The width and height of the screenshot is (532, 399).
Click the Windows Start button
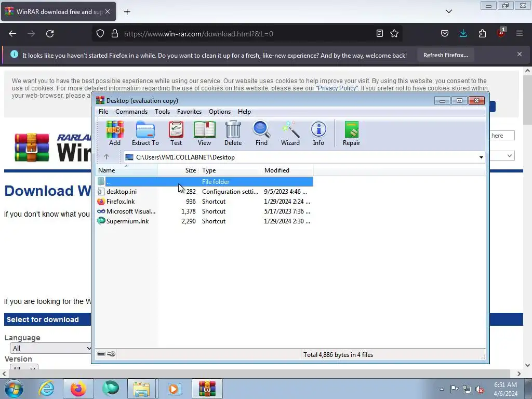pos(14,389)
